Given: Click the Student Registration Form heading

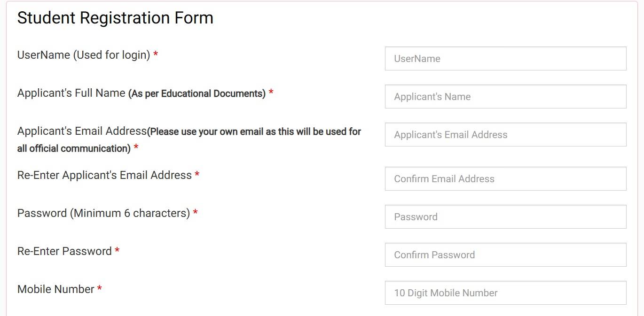Looking at the screenshot, I should (x=115, y=18).
